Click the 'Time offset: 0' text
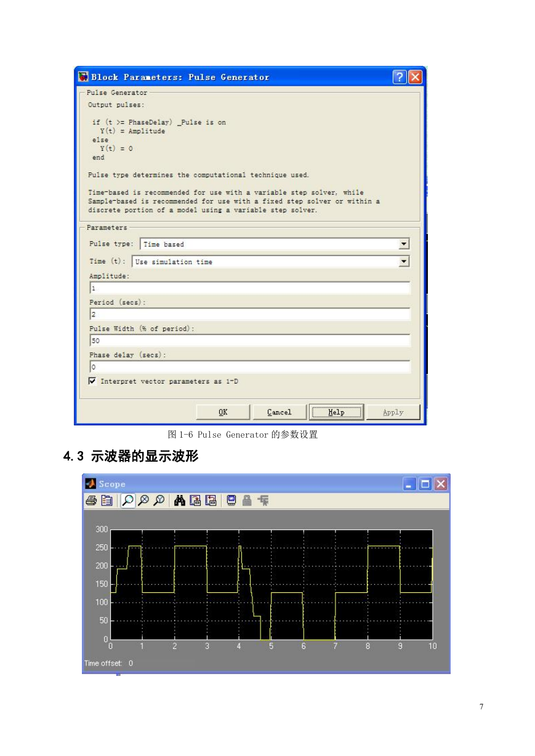 click(x=108, y=663)
